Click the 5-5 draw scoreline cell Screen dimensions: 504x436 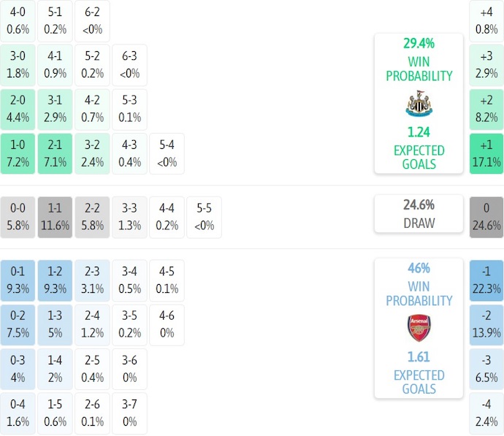click(205, 218)
